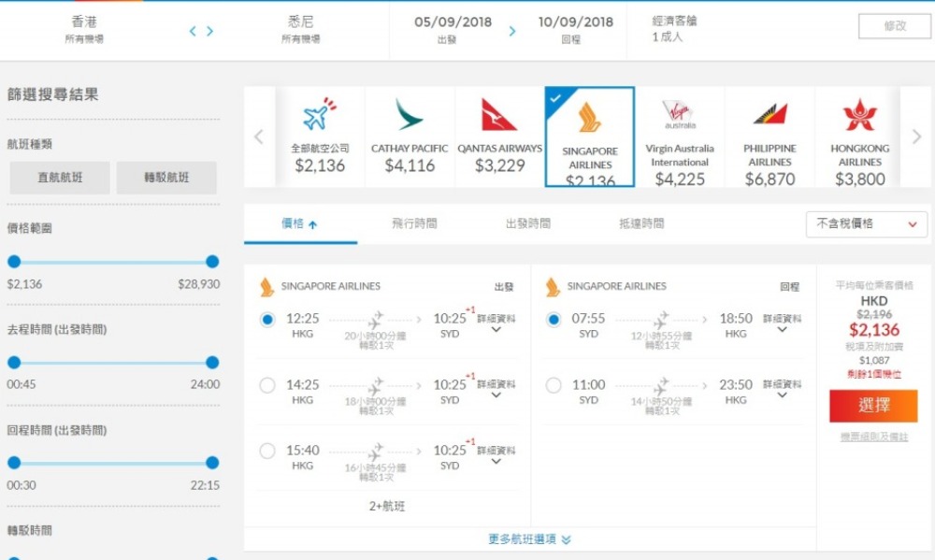Select the 11:00 SYD return flight
The width and height of the screenshot is (935, 560).
(x=554, y=385)
